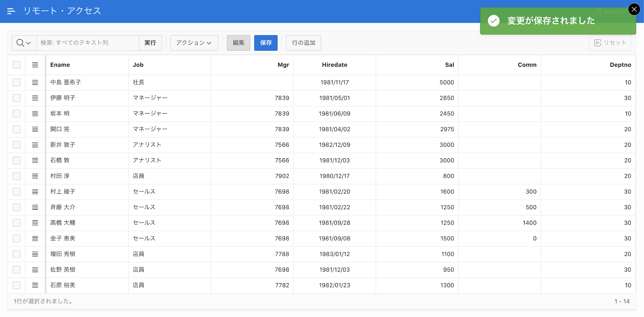
Task: Click the Sal column header
Action: 449,65
